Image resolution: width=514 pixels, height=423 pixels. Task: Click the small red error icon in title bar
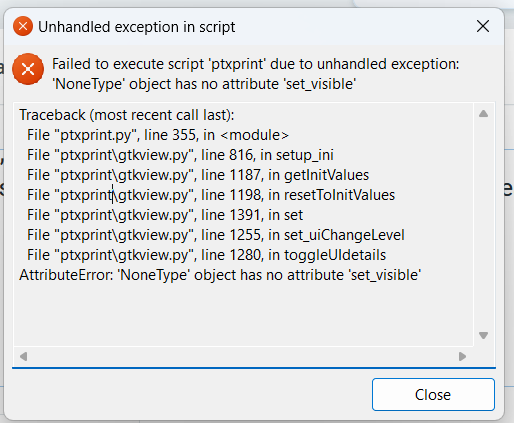(23, 26)
